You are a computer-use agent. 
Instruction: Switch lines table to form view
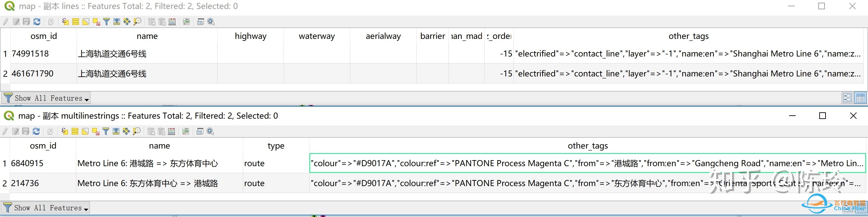pyautogui.click(x=847, y=98)
